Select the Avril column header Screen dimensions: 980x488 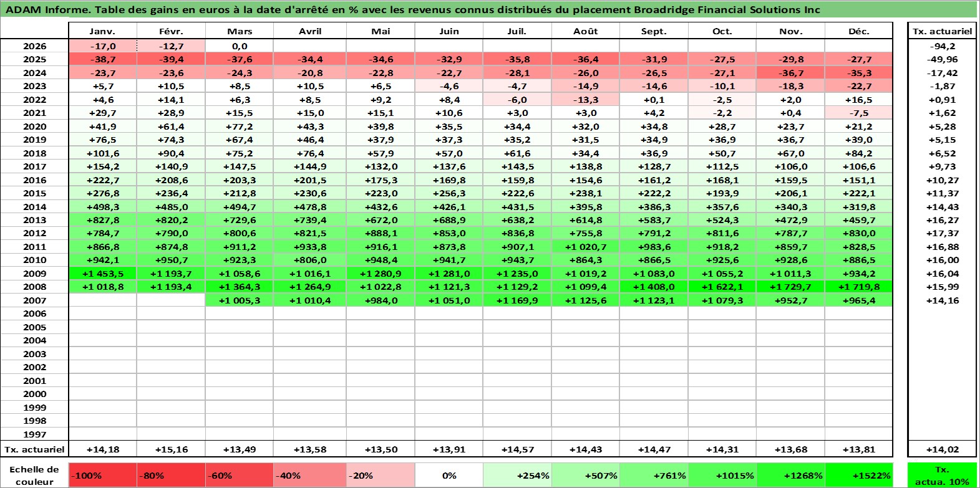point(310,31)
